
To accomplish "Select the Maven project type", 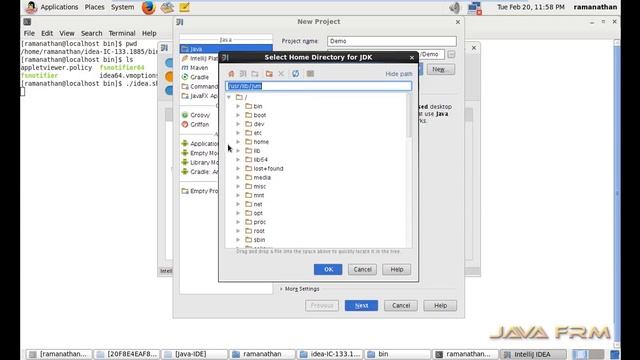I will (x=200, y=68).
